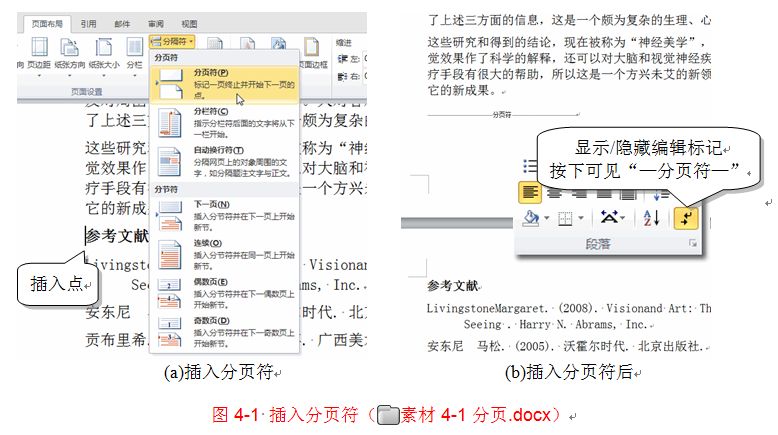Viewport: 778px width, 435px height.
Task: Click the shading paint bucket icon
Action: pos(531,218)
